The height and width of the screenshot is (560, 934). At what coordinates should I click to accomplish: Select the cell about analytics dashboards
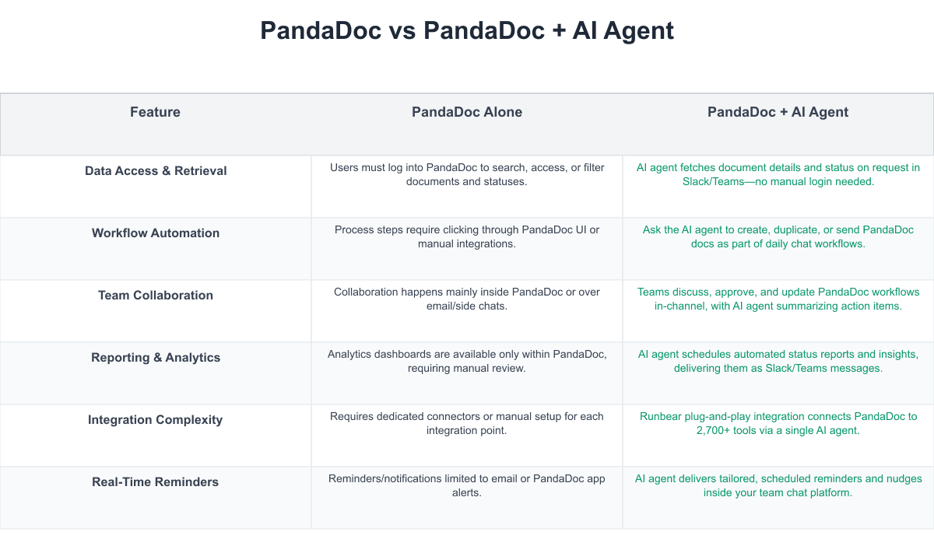(x=467, y=361)
